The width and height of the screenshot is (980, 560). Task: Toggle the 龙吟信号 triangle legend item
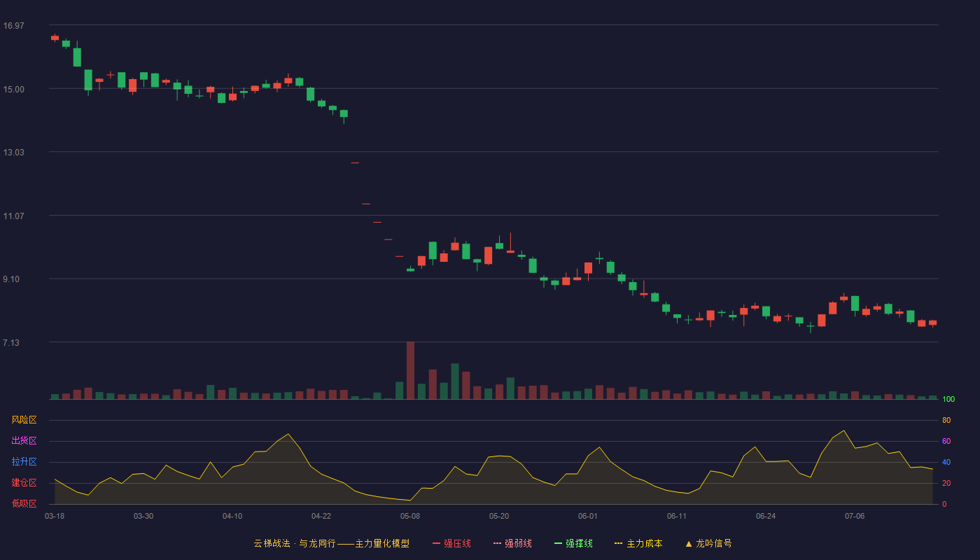coord(708,543)
